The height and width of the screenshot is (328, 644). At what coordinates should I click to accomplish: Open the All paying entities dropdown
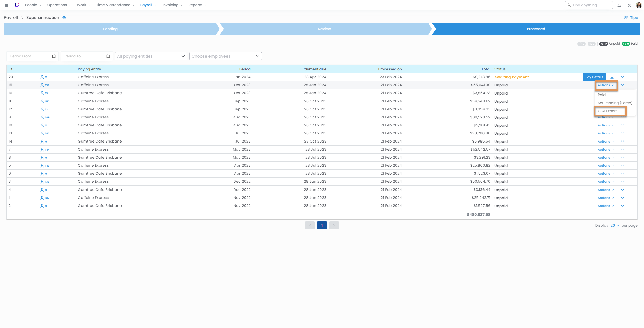151,56
